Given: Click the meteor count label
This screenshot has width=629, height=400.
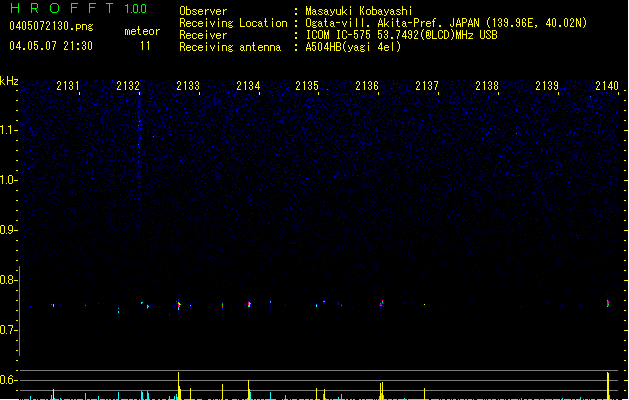Looking at the screenshot, I should (142, 31).
